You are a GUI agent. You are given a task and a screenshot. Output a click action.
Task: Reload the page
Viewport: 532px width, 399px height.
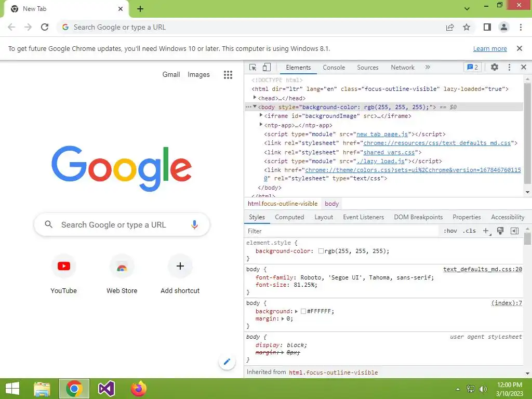(45, 27)
